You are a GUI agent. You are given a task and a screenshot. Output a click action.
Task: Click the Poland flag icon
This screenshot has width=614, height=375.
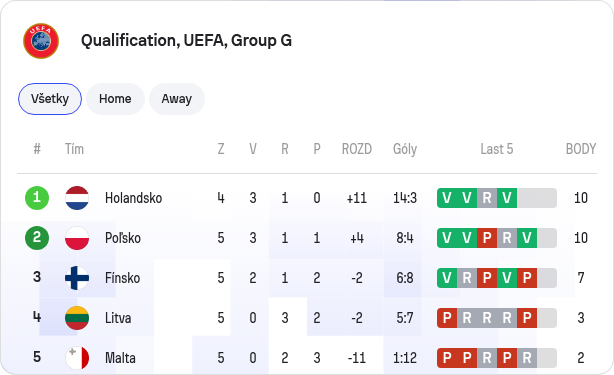click(x=77, y=238)
